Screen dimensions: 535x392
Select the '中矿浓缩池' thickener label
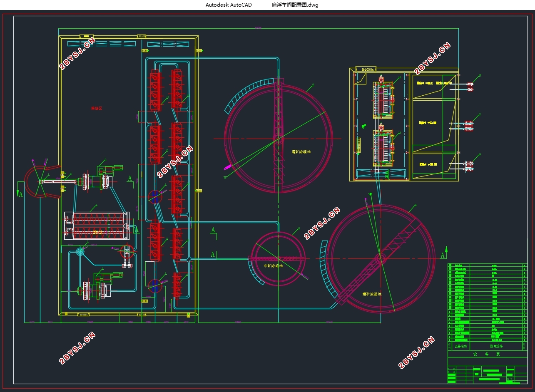point(274,265)
